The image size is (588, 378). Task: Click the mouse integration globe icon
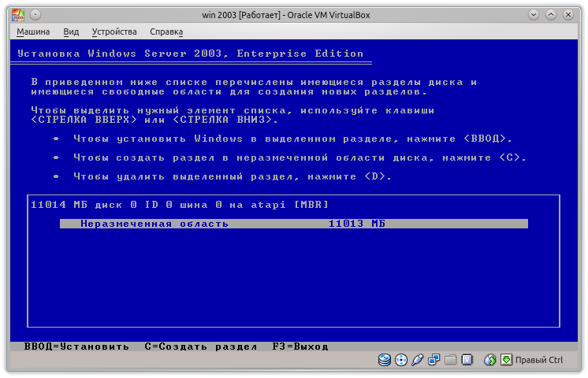[x=489, y=360]
